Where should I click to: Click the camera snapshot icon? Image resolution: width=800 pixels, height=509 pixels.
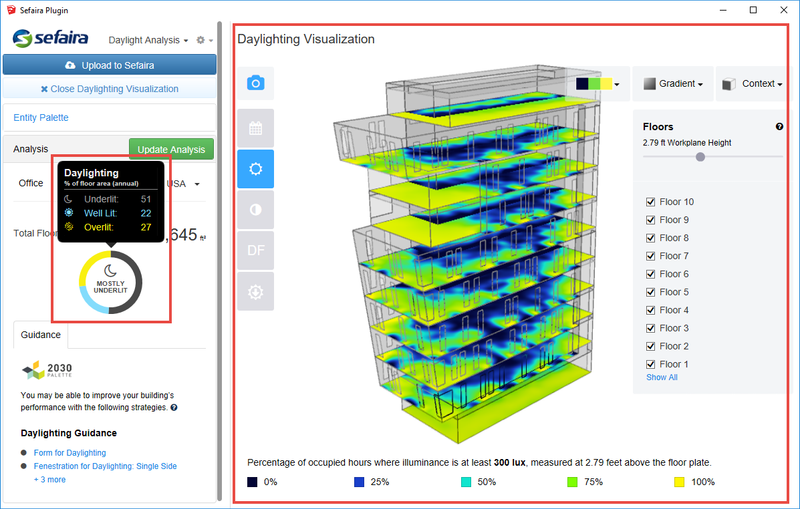[255, 84]
